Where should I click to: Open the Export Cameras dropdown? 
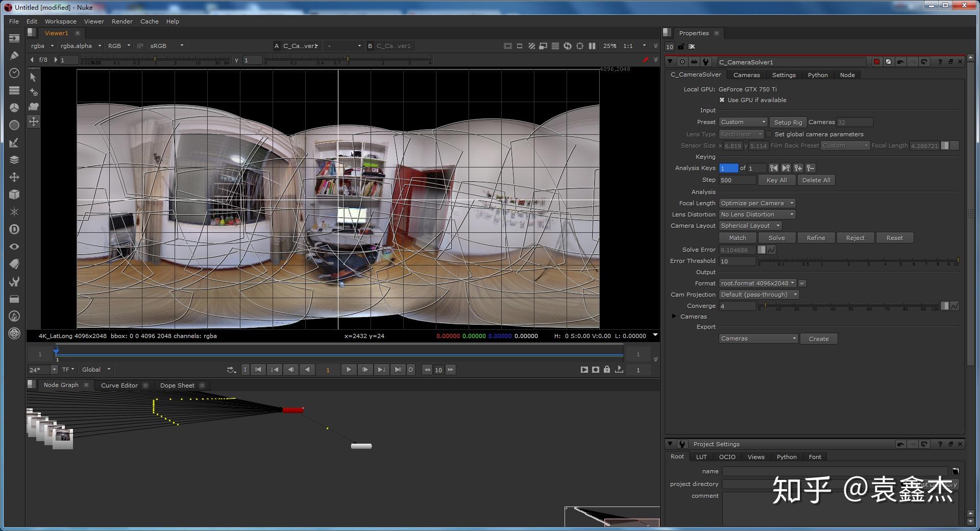coord(758,339)
